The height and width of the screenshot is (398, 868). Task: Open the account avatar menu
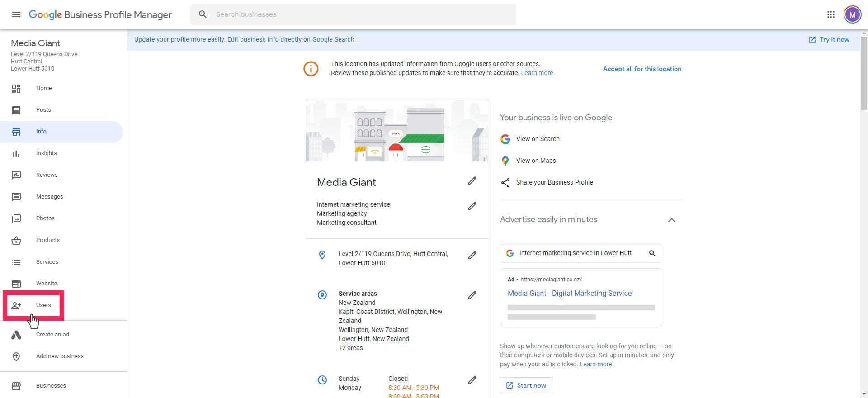click(x=852, y=14)
